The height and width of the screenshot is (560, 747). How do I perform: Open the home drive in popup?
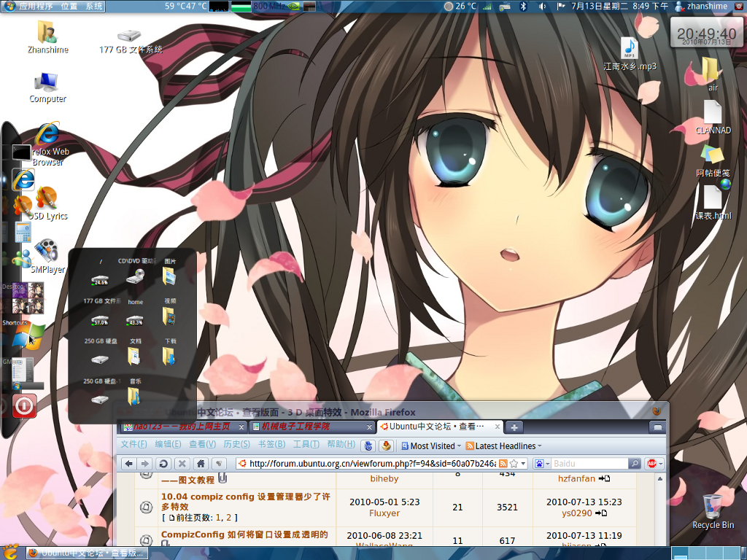(135, 320)
